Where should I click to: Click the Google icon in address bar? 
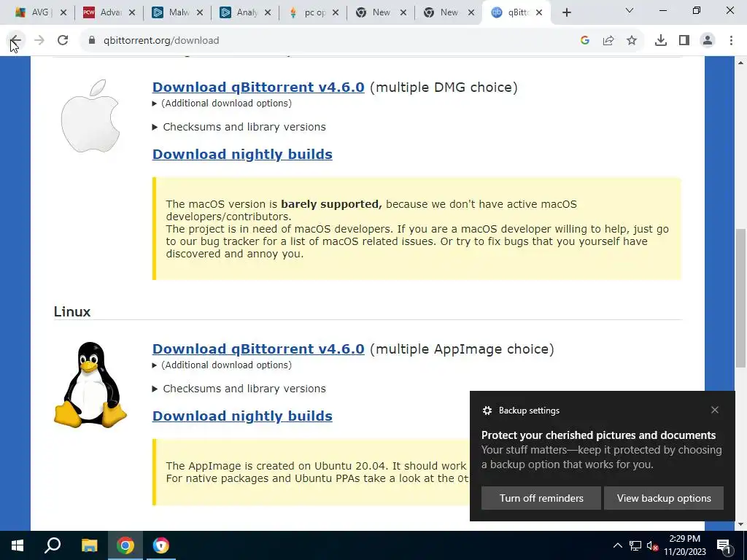tap(585, 41)
